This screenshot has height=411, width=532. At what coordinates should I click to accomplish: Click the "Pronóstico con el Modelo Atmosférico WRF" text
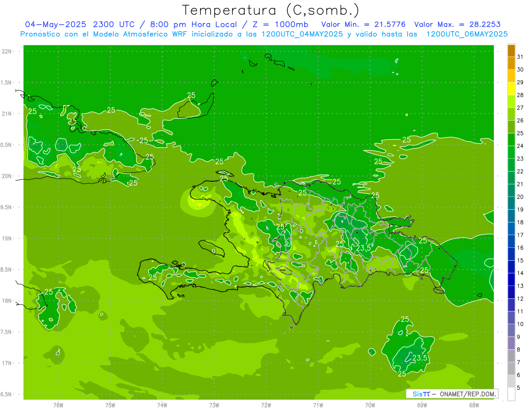point(105,34)
